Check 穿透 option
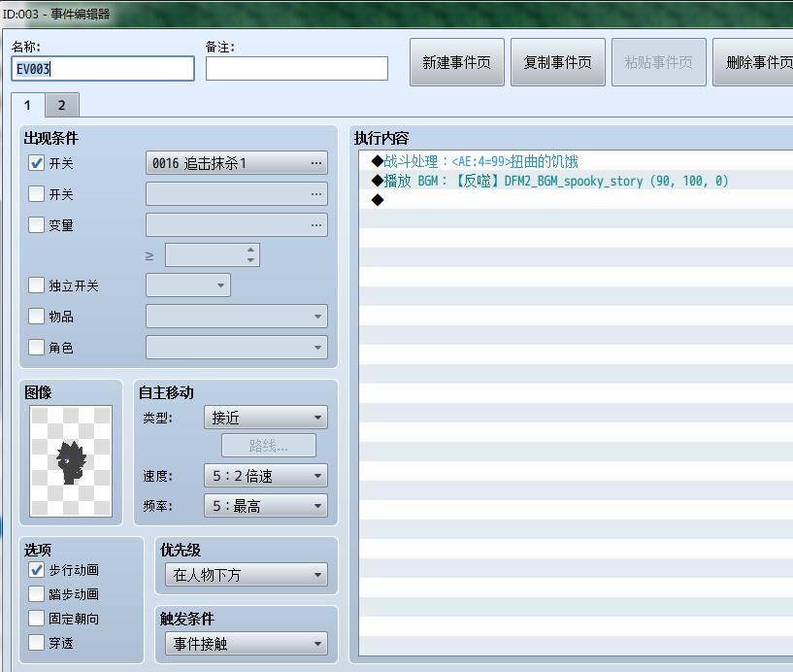Screen dimensions: 793x672 tap(37, 643)
